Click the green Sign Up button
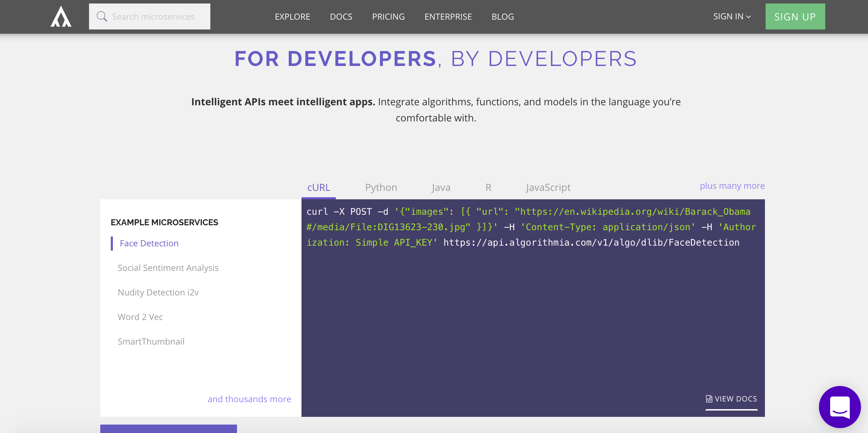The width and height of the screenshot is (868, 433). [795, 16]
